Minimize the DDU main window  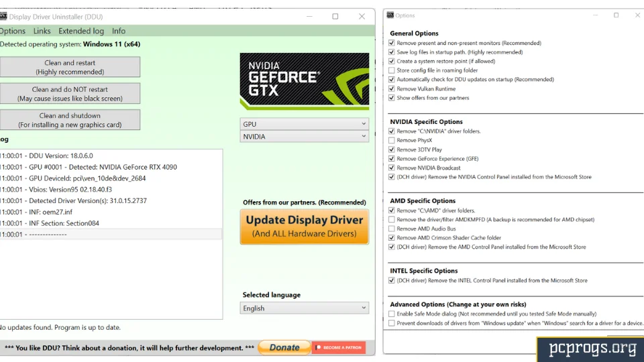point(309,16)
